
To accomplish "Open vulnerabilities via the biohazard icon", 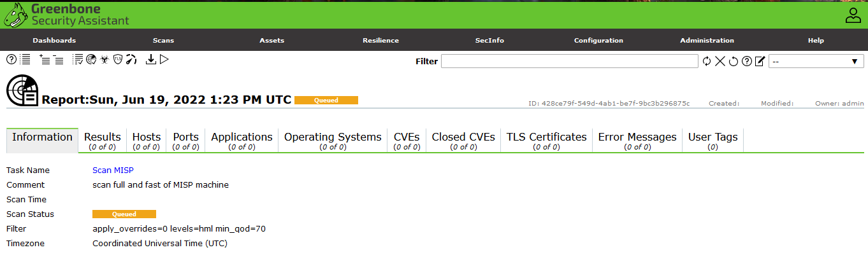I will click(x=104, y=59).
